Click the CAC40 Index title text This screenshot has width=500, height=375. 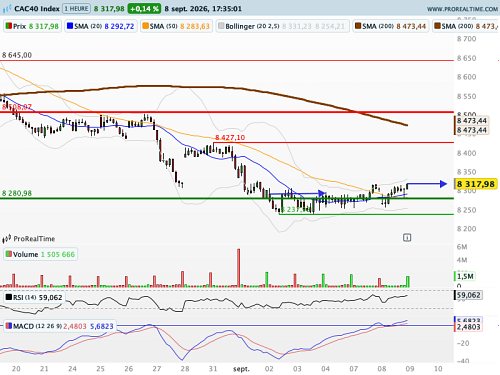(37, 9)
